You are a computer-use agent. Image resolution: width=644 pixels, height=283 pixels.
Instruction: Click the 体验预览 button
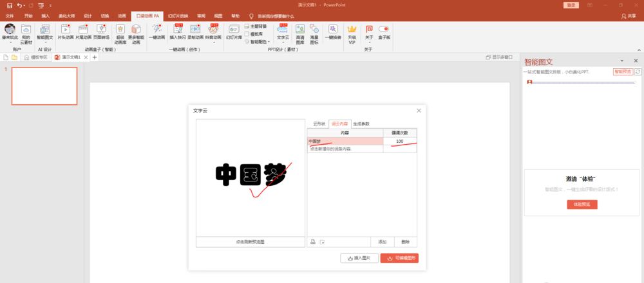pyautogui.click(x=582, y=205)
